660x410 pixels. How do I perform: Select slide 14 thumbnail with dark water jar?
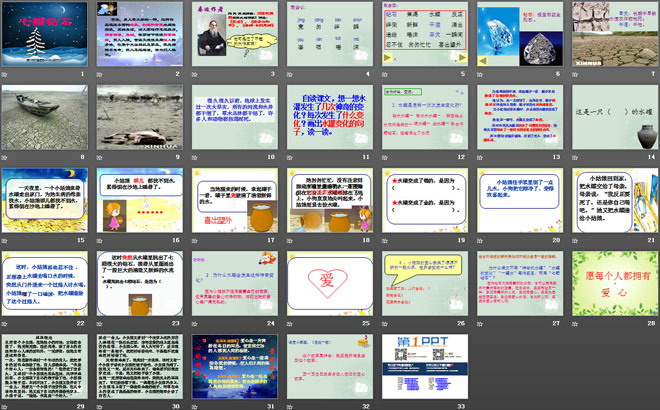pyautogui.click(x=615, y=117)
